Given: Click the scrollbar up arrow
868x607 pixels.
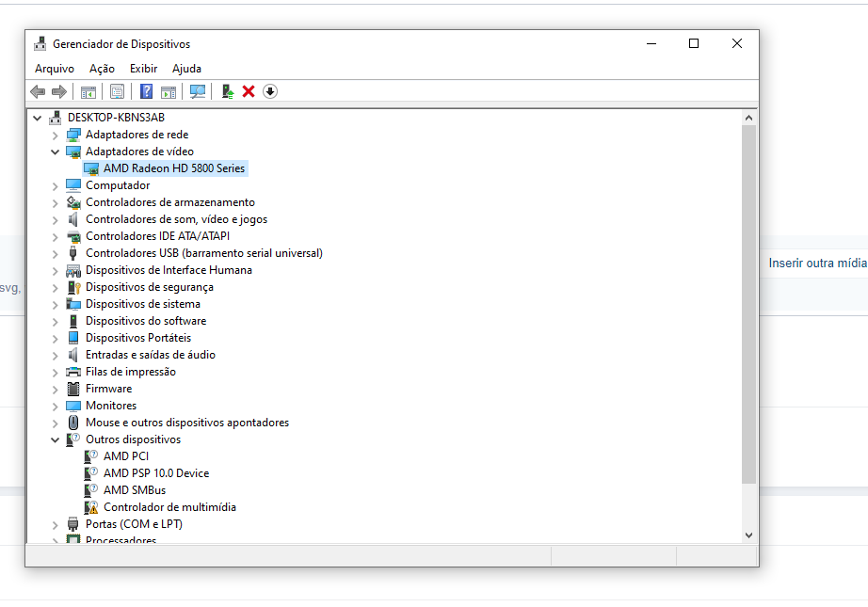Looking at the screenshot, I should (x=749, y=118).
